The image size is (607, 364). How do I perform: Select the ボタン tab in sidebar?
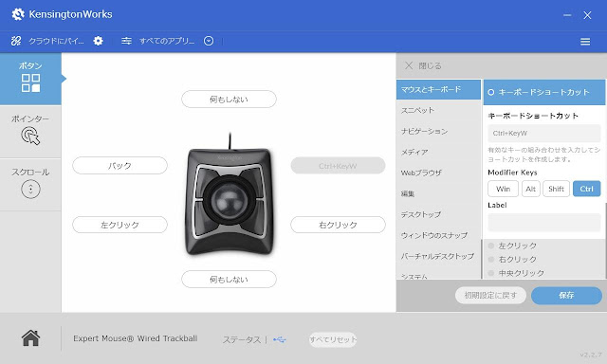point(30,79)
